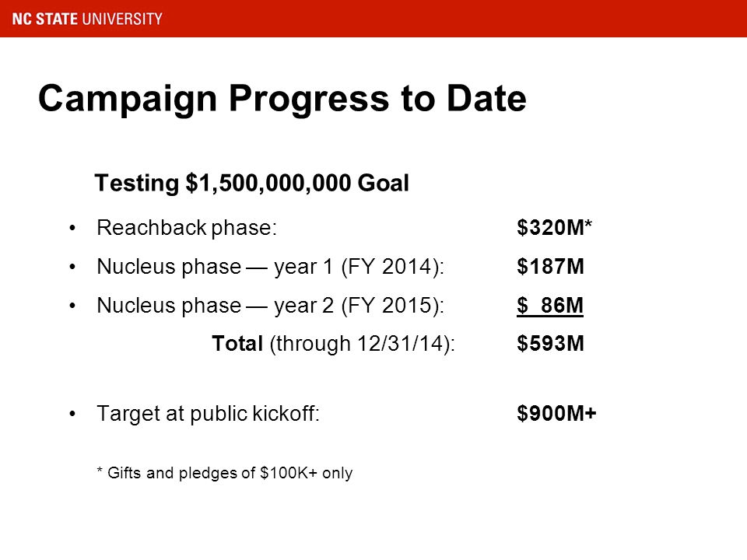Image resolution: width=747 pixels, height=560 pixels.
Task: Click the bullet before Reachback phase
Action: pos(72,228)
